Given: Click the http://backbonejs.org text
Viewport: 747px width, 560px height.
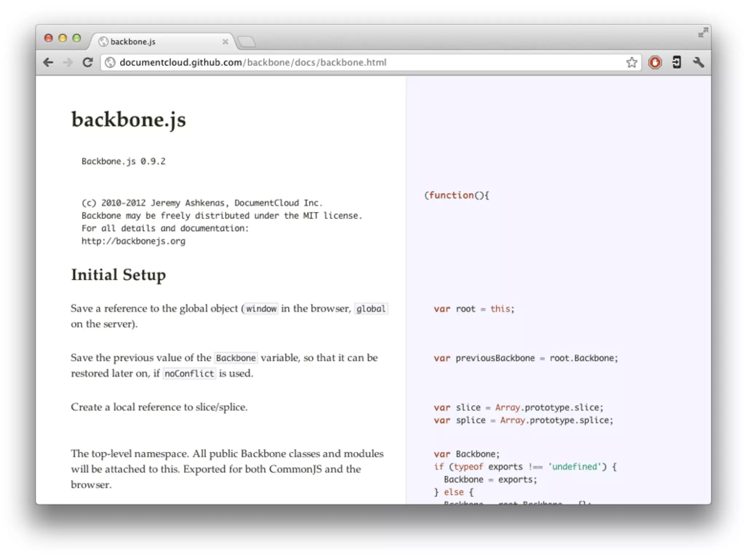Looking at the screenshot, I should tap(133, 241).
